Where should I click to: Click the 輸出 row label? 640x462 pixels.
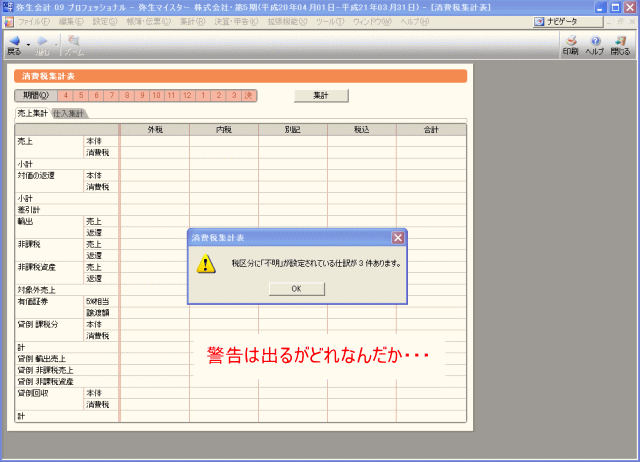coord(25,221)
